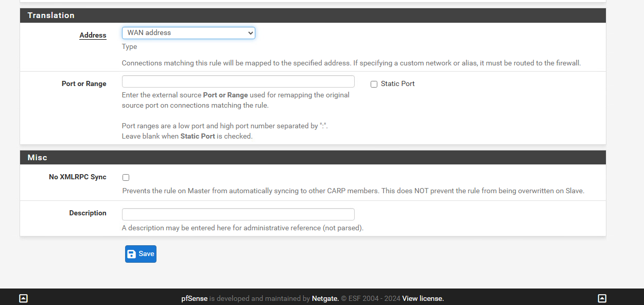Click the No XMLRPC Sync label
Image resolution: width=644 pixels, height=305 pixels.
[x=78, y=177]
